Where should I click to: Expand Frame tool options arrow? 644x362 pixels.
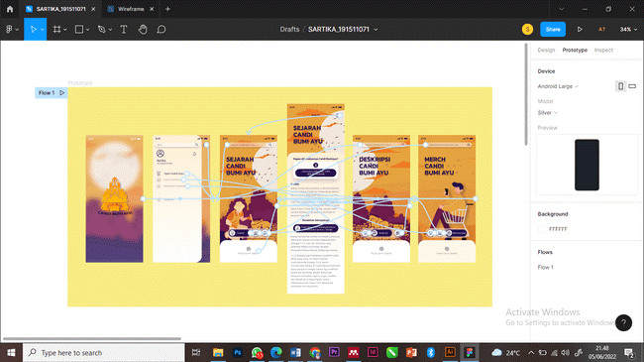(x=65, y=30)
